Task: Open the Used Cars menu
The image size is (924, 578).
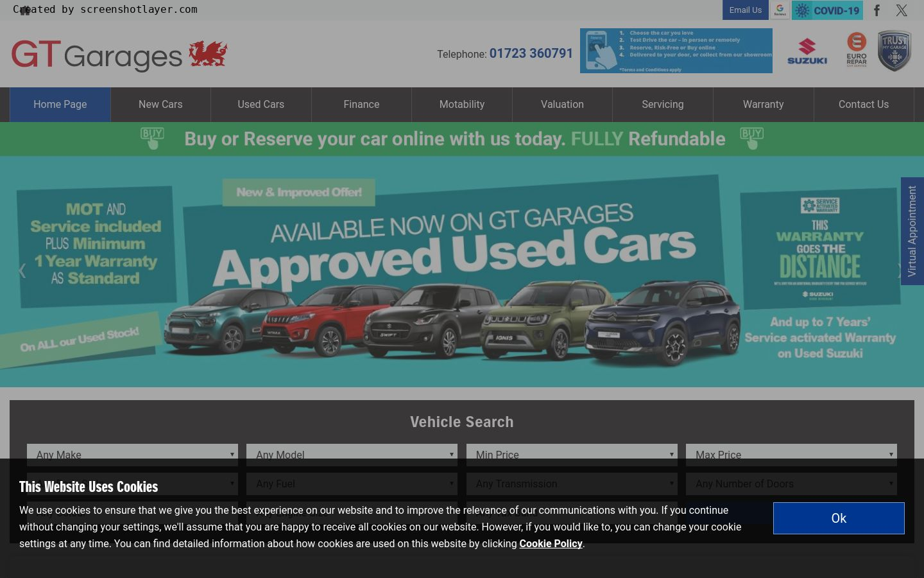Action: click(261, 105)
